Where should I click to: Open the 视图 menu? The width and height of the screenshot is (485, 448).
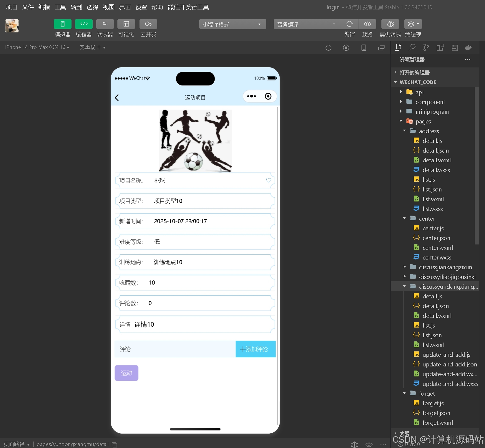point(109,7)
